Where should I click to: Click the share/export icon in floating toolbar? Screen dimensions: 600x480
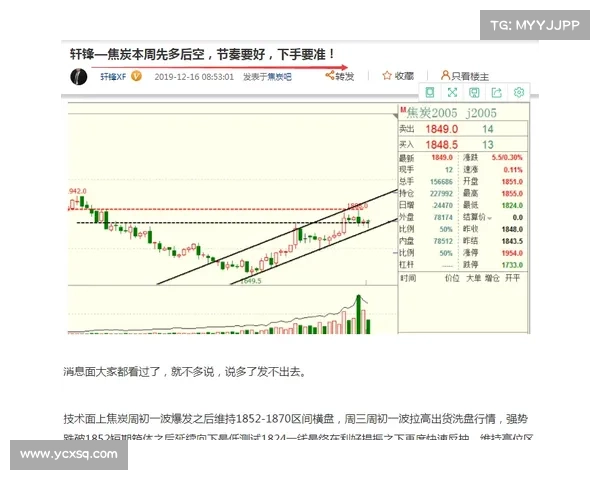click(496, 92)
